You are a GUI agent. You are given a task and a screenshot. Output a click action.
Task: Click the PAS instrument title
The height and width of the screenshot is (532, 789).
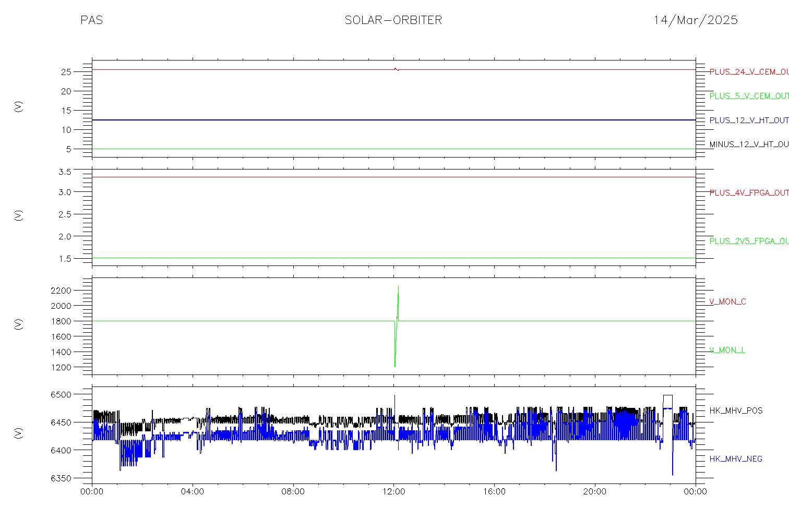(x=91, y=20)
